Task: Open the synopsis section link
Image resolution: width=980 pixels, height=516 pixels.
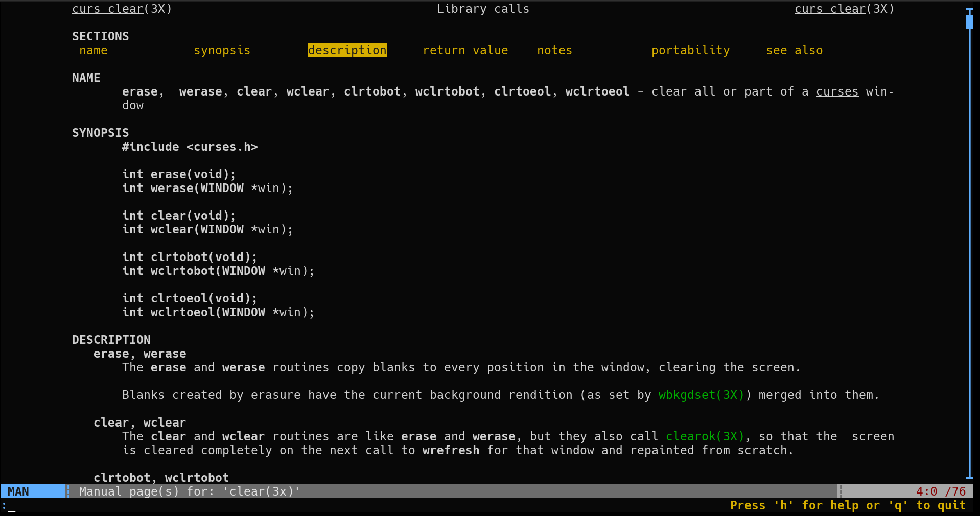Action: pos(222,50)
